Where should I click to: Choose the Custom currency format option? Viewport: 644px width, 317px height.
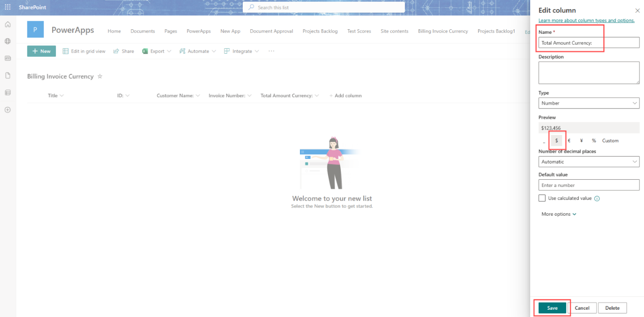tap(610, 140)
